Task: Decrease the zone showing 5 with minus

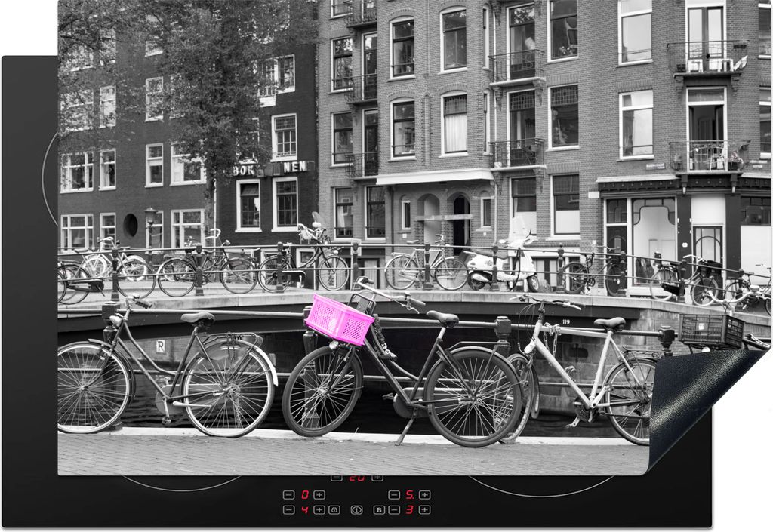Action: (394, 495)
